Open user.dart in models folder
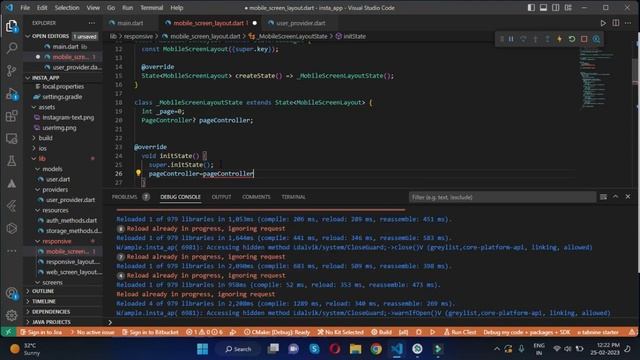Viewport: 640px width, 360px height. pos(58,180)
